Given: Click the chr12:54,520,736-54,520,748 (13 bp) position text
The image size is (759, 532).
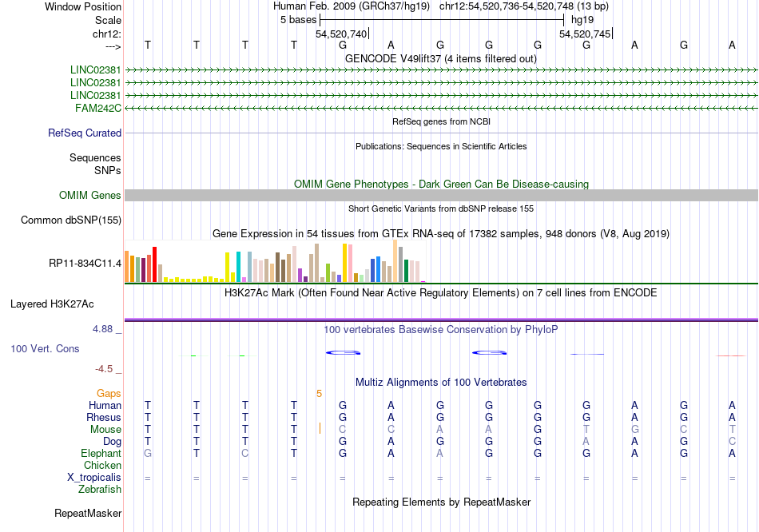Looking at the screenshot, I should [x=524, y=6].
